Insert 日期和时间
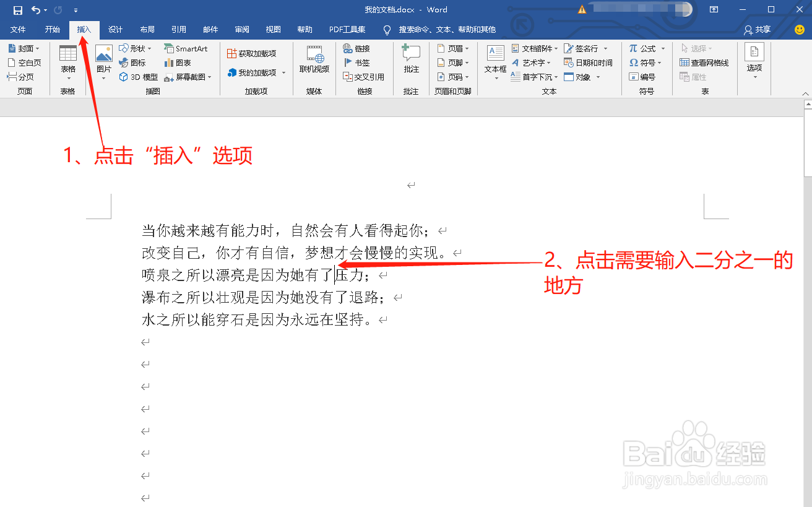812x507 pixels. [588, 63]
